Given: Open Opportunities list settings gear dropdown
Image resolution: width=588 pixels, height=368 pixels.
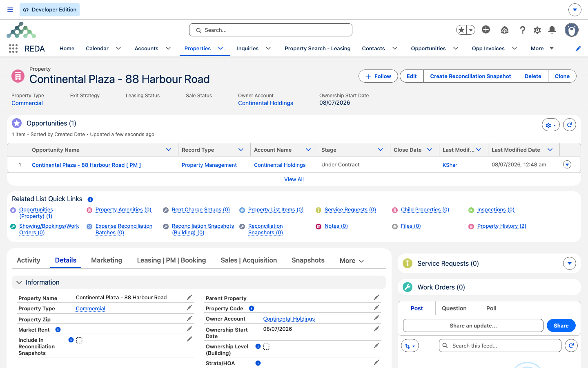Looking at the screenshot, I should pyautogui.click(x=551, y=125).
